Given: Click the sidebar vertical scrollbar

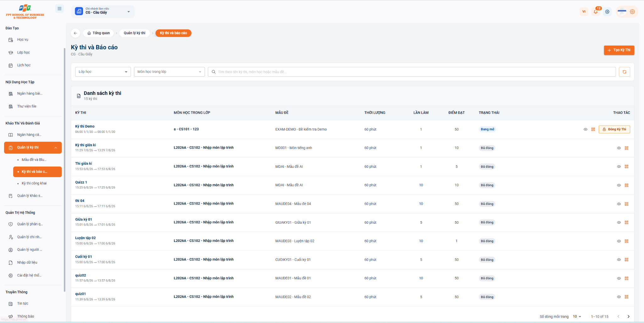Looking at the screenshot, I should click(64, 170).
